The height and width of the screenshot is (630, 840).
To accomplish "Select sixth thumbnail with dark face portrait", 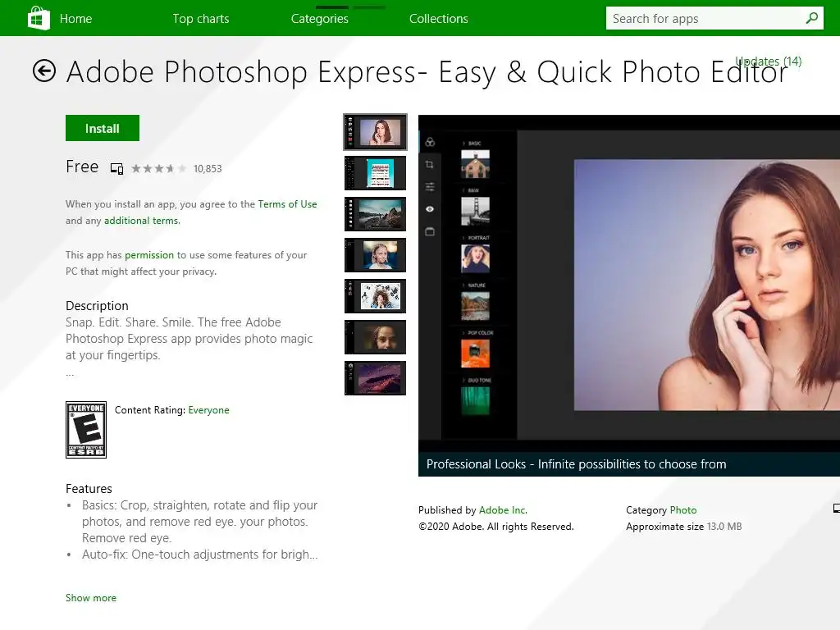I will tap(375, 337).
